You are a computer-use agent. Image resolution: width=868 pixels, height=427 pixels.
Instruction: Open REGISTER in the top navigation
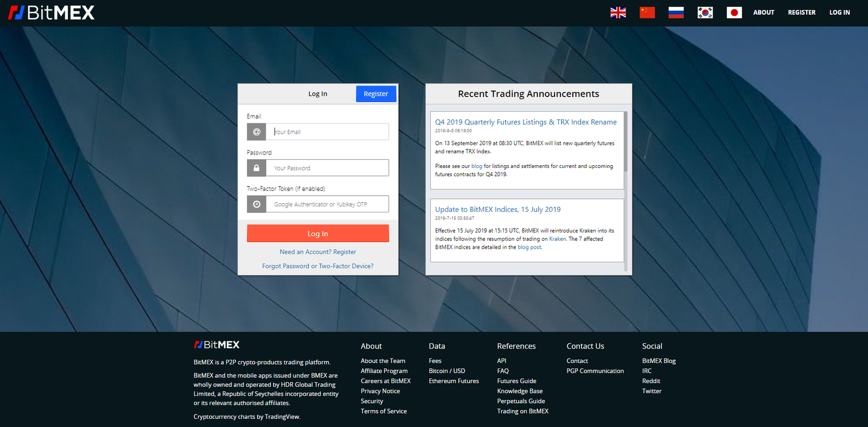pos(802,12)
